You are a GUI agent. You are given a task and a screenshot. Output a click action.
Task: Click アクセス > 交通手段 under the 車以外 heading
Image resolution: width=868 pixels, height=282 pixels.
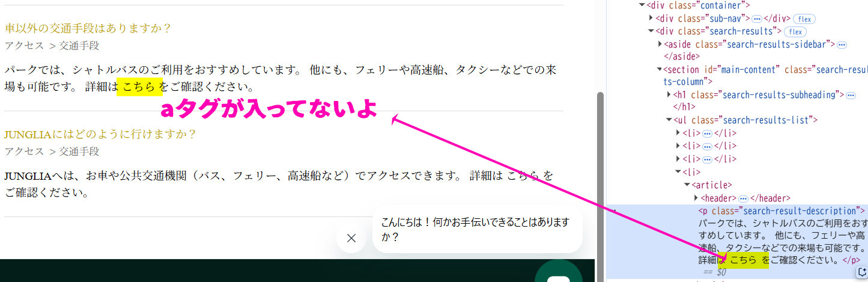coord(52,46)
